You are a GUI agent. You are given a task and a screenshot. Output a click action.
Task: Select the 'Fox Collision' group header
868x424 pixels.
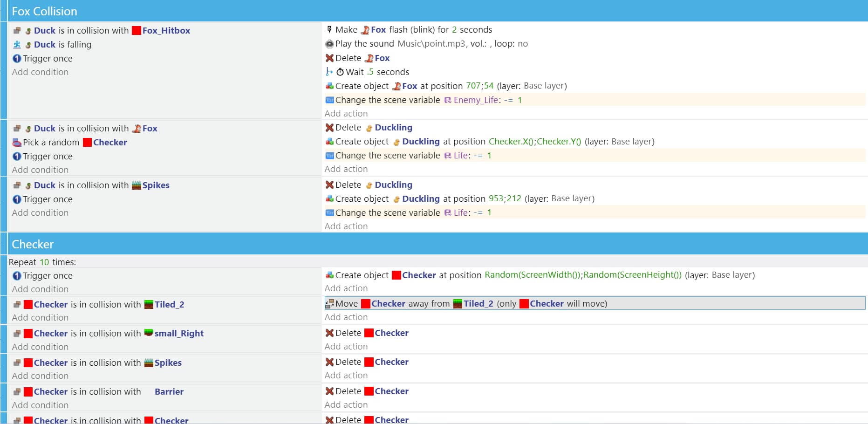pos(437,11)
